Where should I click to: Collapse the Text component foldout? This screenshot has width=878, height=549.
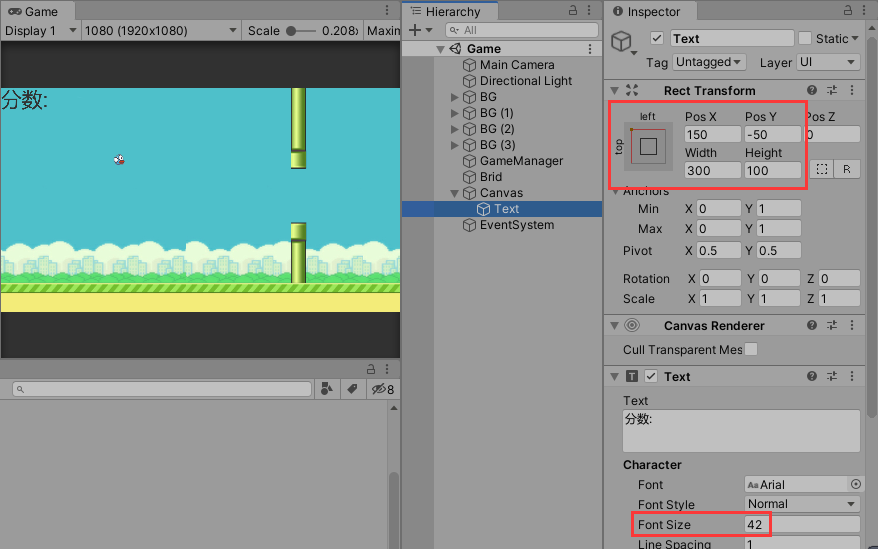pyautogui.click(x=614, y=376)
